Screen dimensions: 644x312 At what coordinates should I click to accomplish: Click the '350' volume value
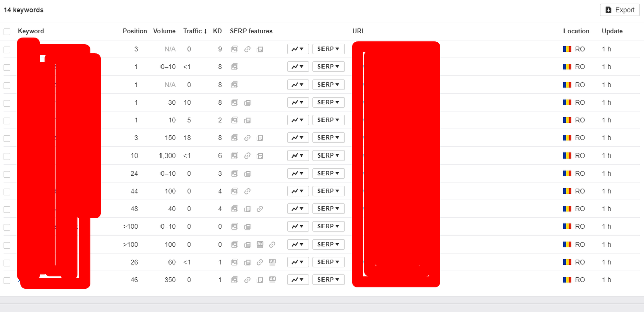(x=170, y=280)
